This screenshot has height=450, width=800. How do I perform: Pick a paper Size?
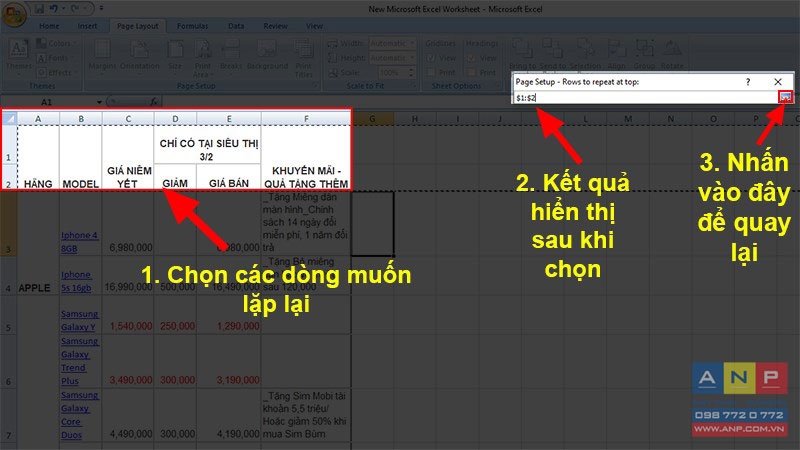click(x=175, y=55)
